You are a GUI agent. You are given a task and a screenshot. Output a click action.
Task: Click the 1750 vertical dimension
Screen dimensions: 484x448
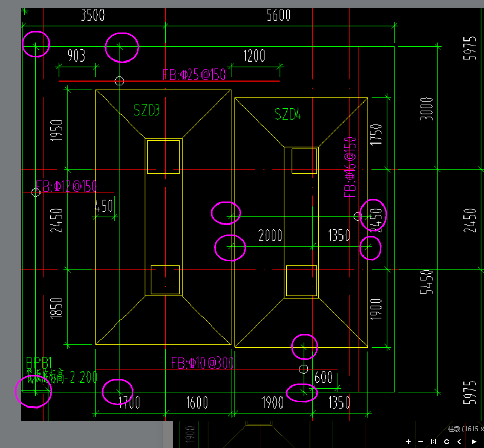pos(376,134)
